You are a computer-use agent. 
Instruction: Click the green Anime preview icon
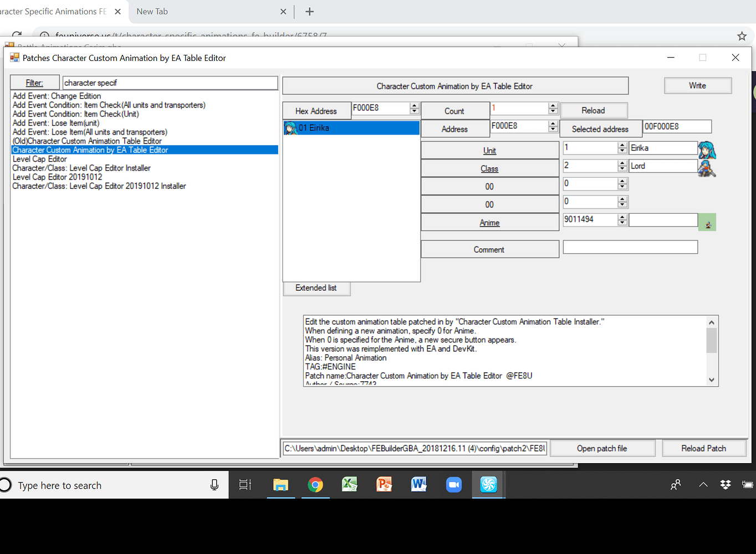(707, 223)
